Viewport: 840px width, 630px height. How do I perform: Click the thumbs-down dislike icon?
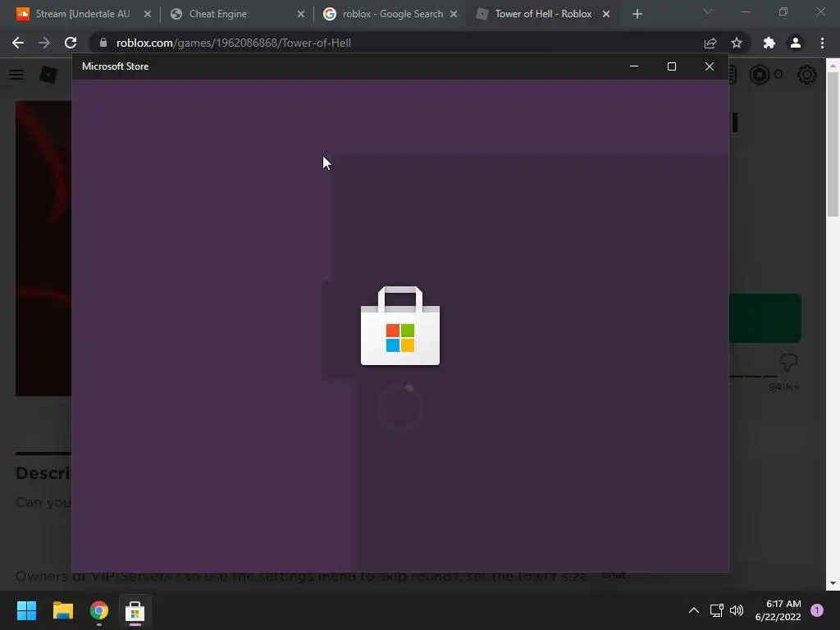[x=788, y=362]
